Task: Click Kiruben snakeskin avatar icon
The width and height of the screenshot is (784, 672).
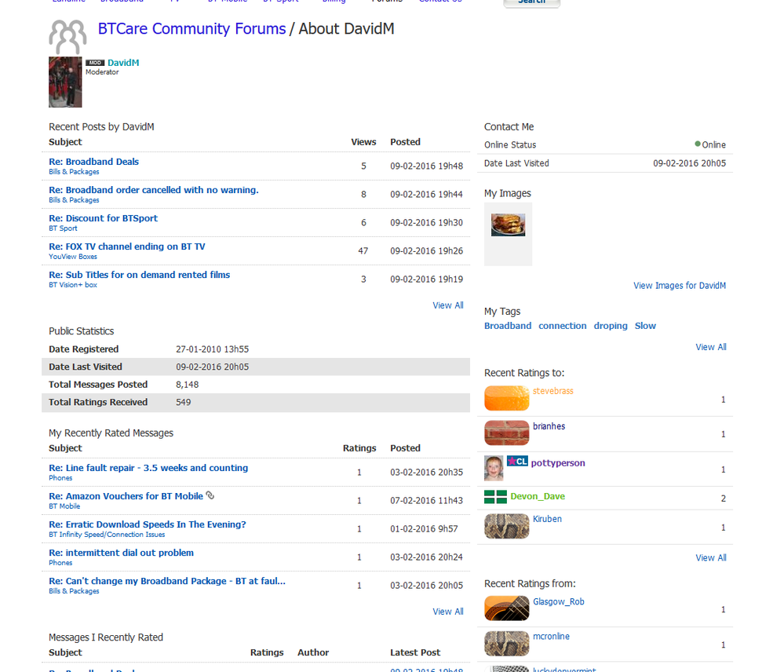Action: (506, 526)
